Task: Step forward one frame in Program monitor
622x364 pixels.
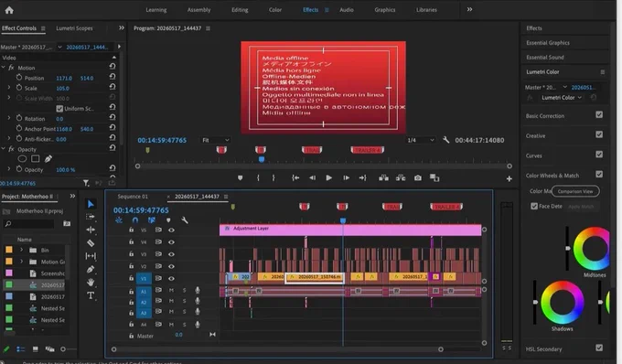Action: [x=346, y=178]
